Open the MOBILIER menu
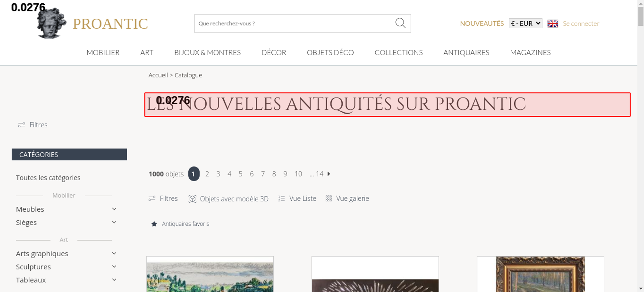 coord(103,52)
